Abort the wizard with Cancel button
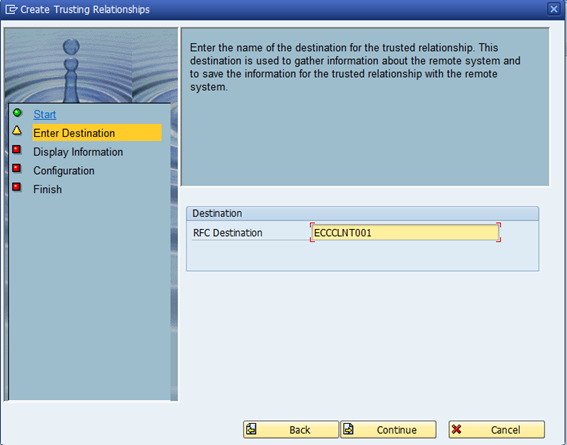This screenshot has width=567, height=445. point(497,429)
